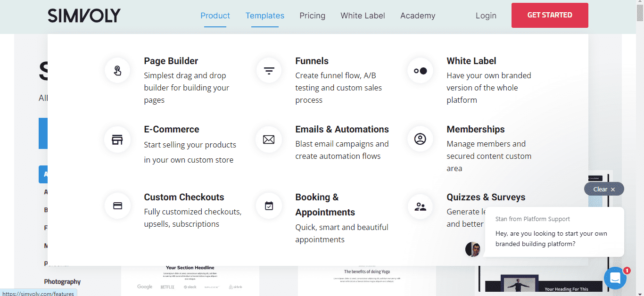644x296 pixels.
Task: Click the Memberships user icon
Action: tap(420, 139)
